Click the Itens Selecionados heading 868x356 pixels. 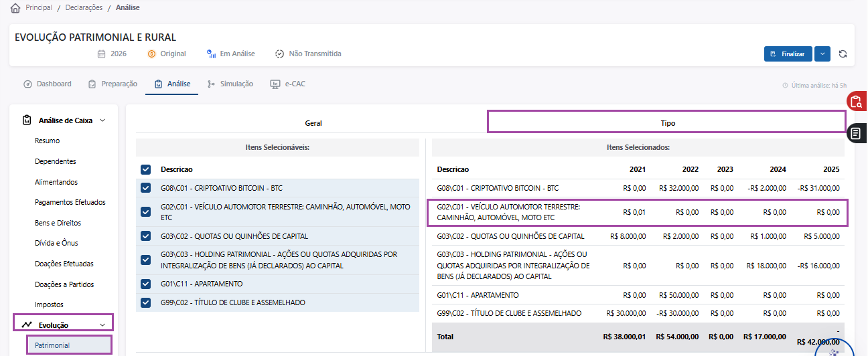638,147
